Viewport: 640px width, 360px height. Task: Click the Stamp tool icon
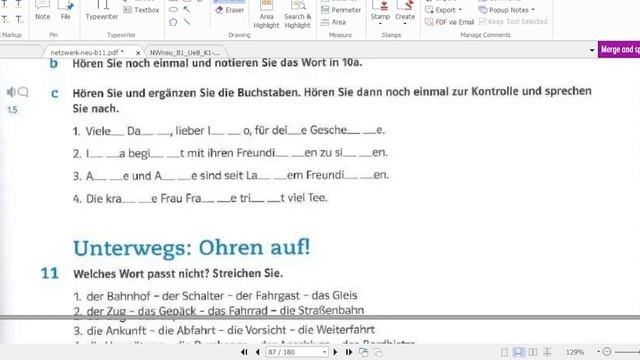coord(380,10)
